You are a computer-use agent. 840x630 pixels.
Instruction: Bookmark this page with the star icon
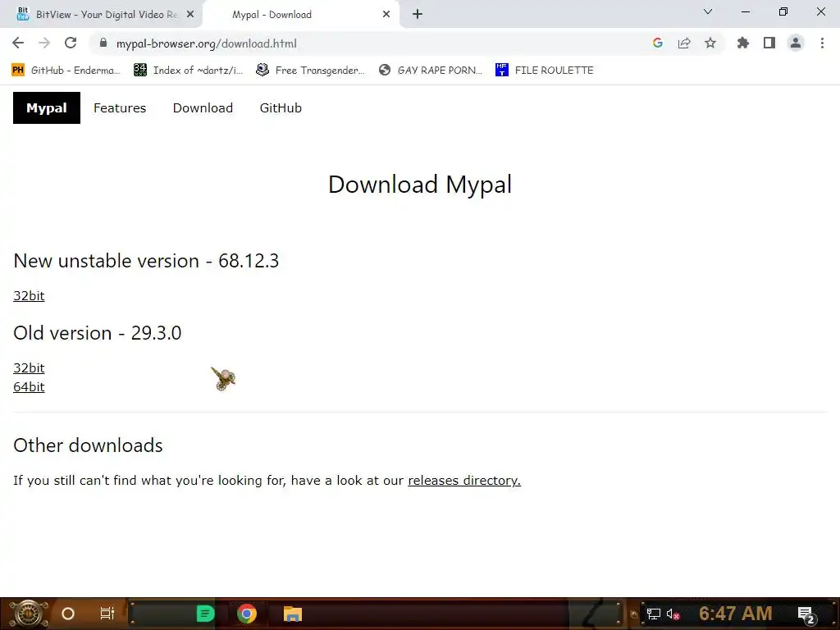point(710,43)
